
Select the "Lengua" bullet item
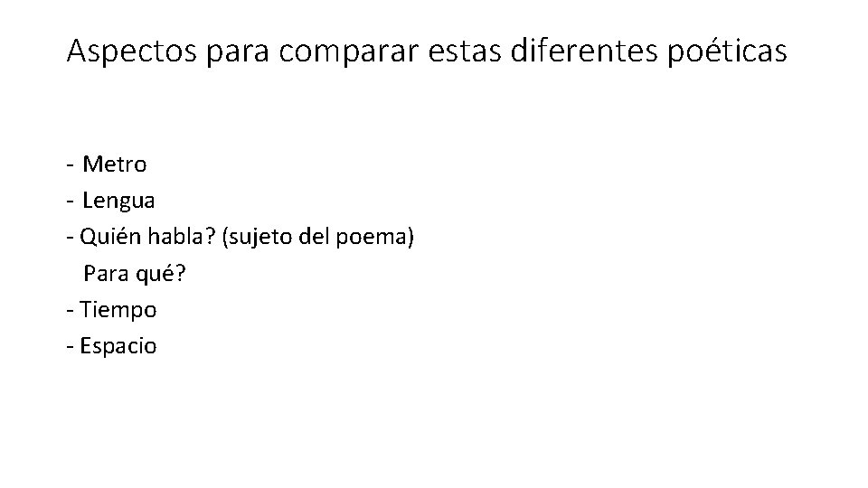(x=118, y=201)
